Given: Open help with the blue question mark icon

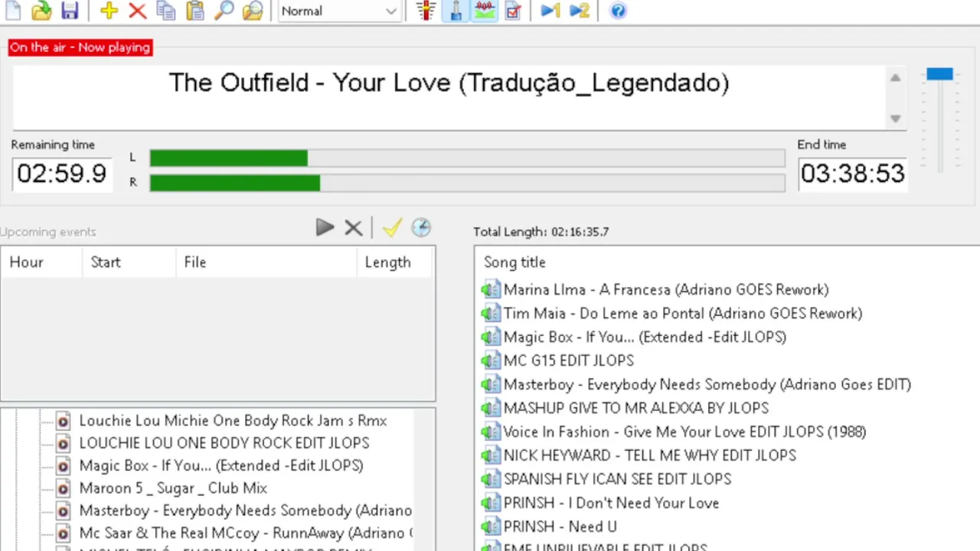Looking at the screenshot, I should coord(618,11).
